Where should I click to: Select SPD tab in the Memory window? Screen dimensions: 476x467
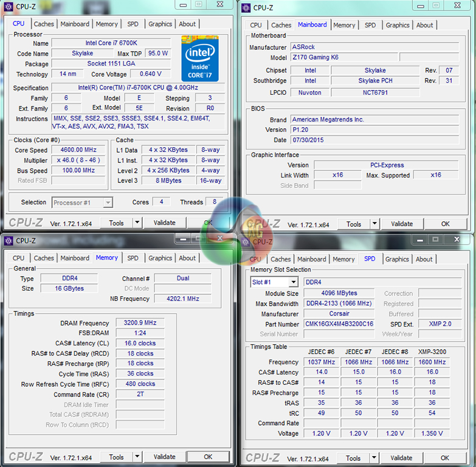pos(133,258)
